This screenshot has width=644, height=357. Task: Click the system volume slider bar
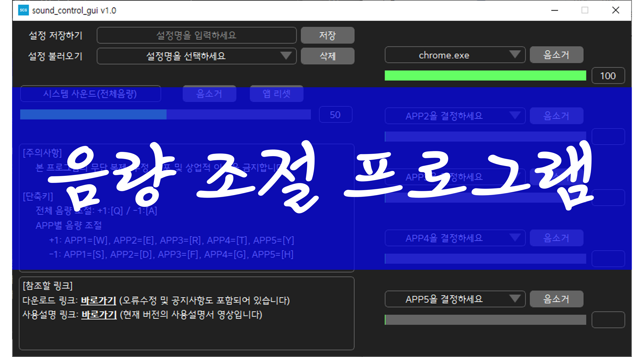(x=165, y=114)
